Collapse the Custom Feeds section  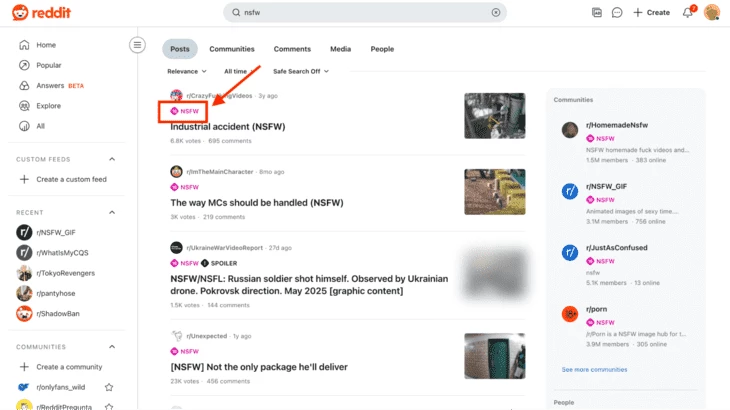112,159
